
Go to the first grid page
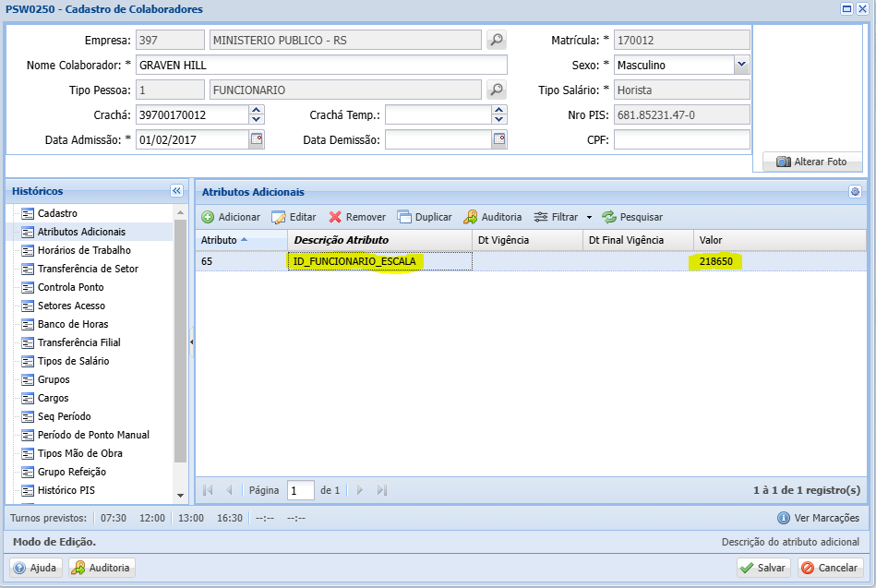208,490
